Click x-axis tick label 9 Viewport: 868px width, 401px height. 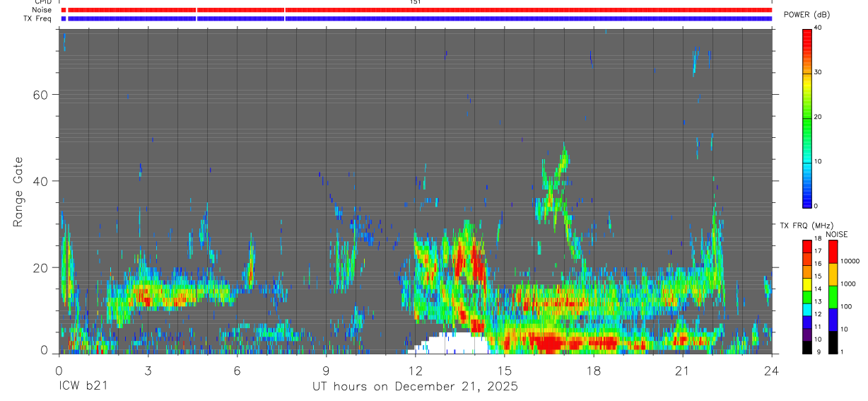click(x=327, y=371)
